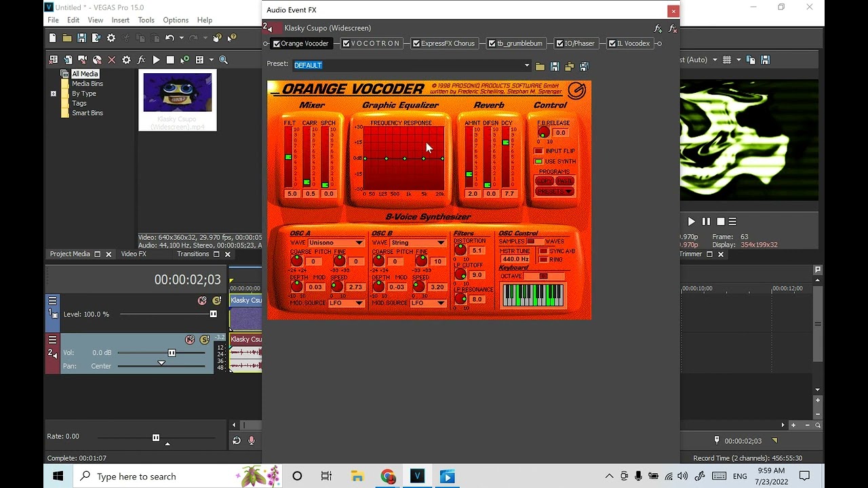The image size is (868, 488).
Task: Toggle the IO/Phaser plugin checkbox
Action: (x=560, y=43)
